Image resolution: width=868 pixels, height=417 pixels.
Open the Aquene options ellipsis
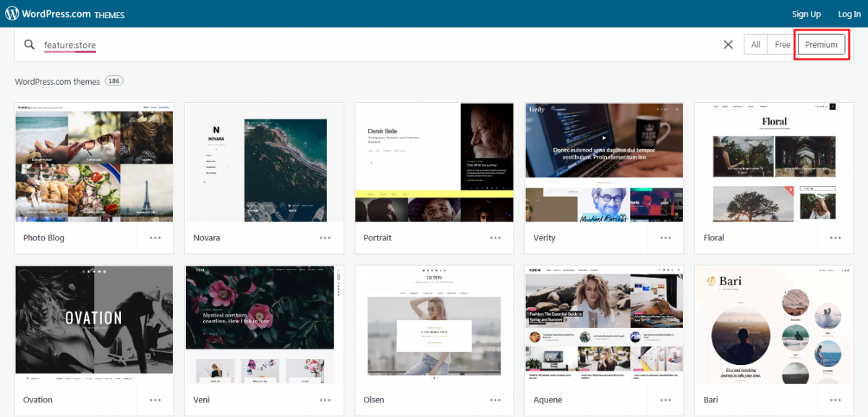pyautogui.click(x=665, y=400)
